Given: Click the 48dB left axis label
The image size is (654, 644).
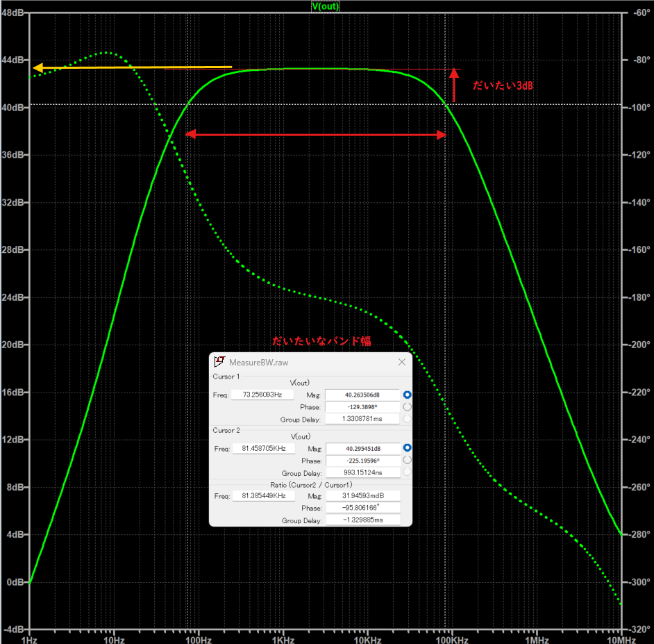Looking at the screenshot, I should pyautogui.click(x=13, y=13).
